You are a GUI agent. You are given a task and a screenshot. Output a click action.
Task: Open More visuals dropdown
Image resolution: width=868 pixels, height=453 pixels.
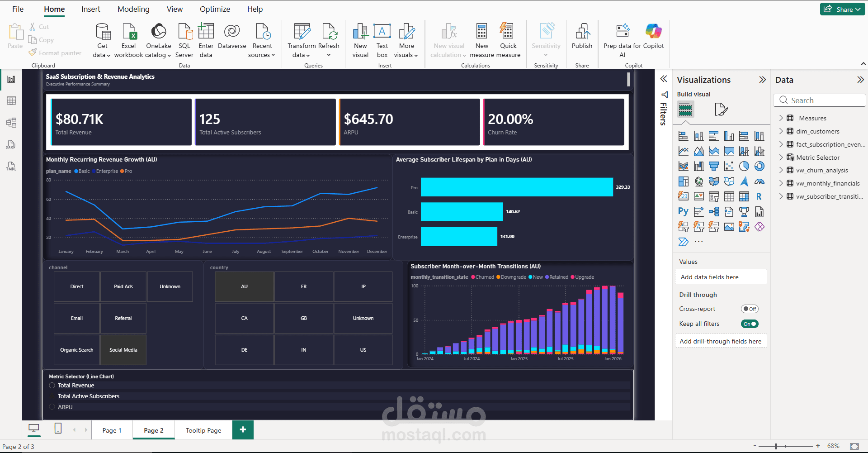(406, 51)
